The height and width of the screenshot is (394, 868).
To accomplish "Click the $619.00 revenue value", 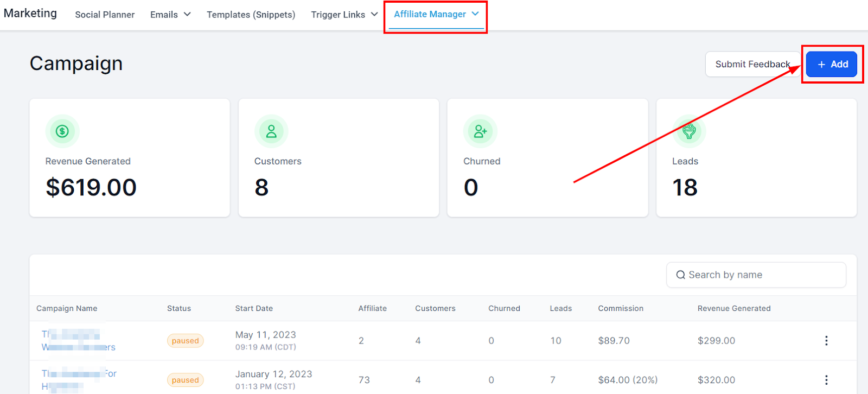I will tap(91, 187).
